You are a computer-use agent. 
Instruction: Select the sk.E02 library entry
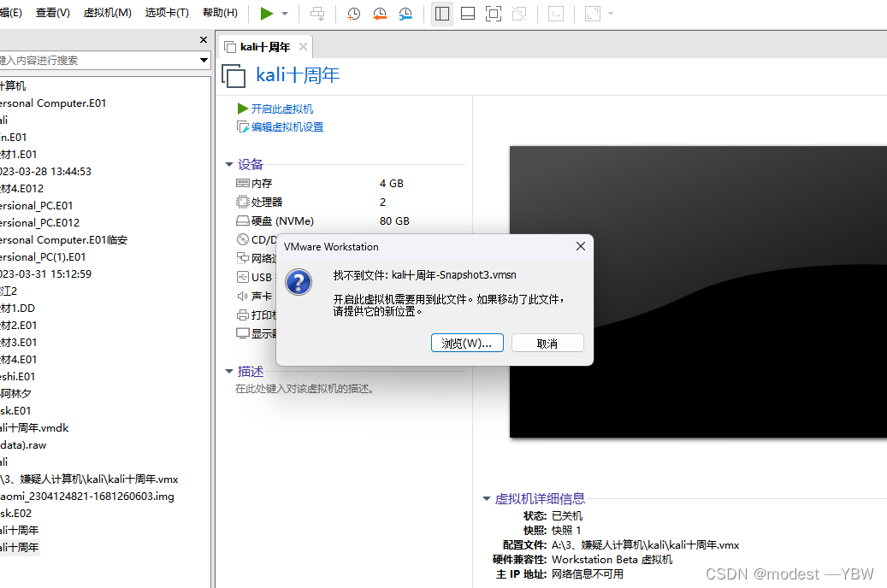[x=16, y=514]
